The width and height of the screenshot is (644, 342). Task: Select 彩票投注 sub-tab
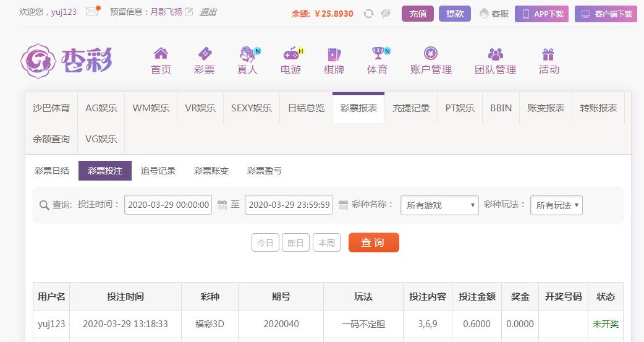104,171
